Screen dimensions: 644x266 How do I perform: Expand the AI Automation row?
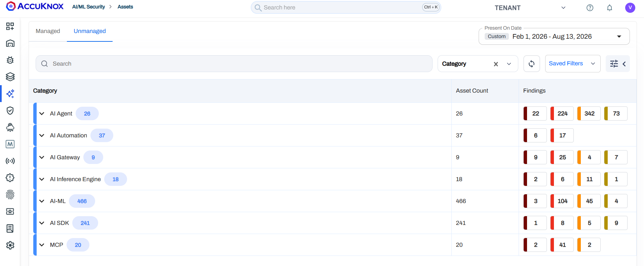42,135
